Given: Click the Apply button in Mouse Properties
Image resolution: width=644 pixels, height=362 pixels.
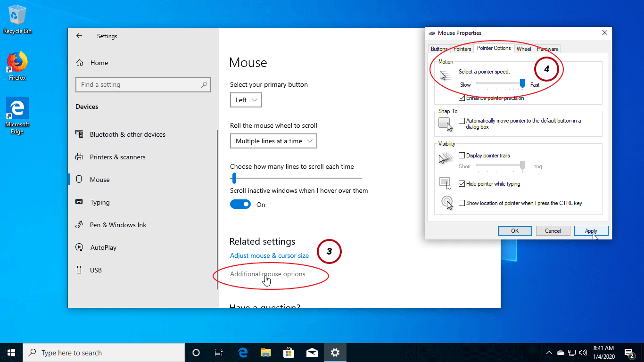Looking at the screenshot, I should (x=591, y=230).
